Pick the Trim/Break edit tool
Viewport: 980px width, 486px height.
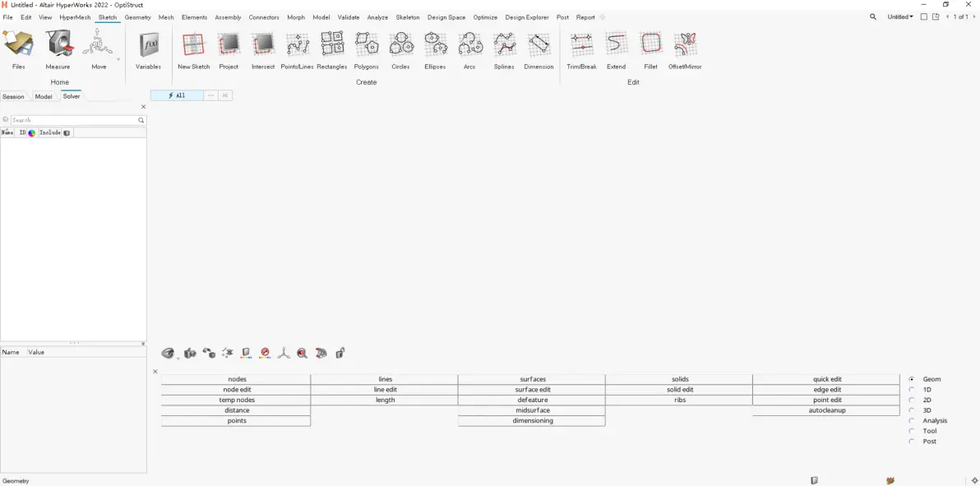(x=582, y=50)
